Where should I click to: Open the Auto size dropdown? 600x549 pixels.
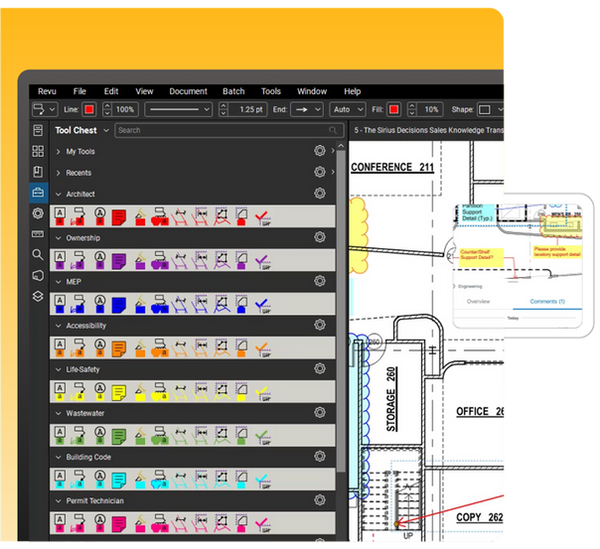(348, 109)
